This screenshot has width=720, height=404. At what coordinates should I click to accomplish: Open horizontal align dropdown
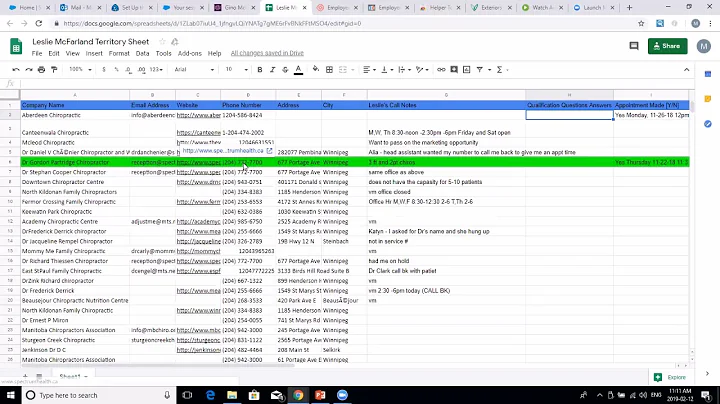369,70
